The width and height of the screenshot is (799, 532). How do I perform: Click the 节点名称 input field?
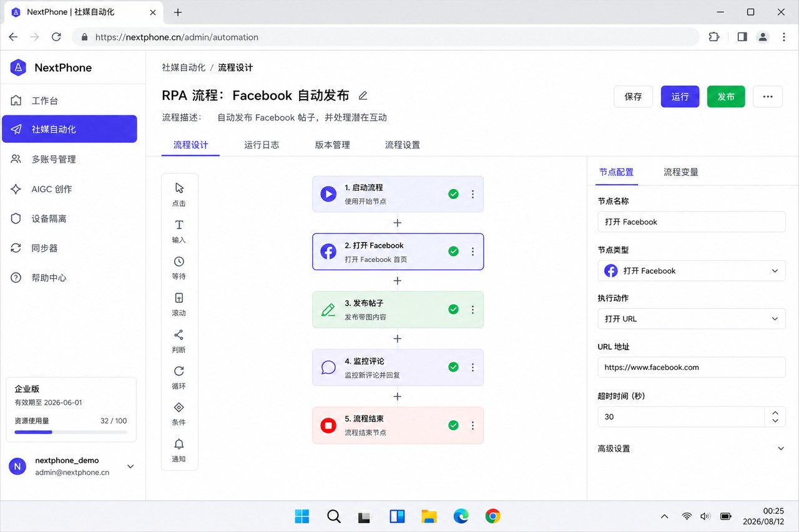pos(692,222)
